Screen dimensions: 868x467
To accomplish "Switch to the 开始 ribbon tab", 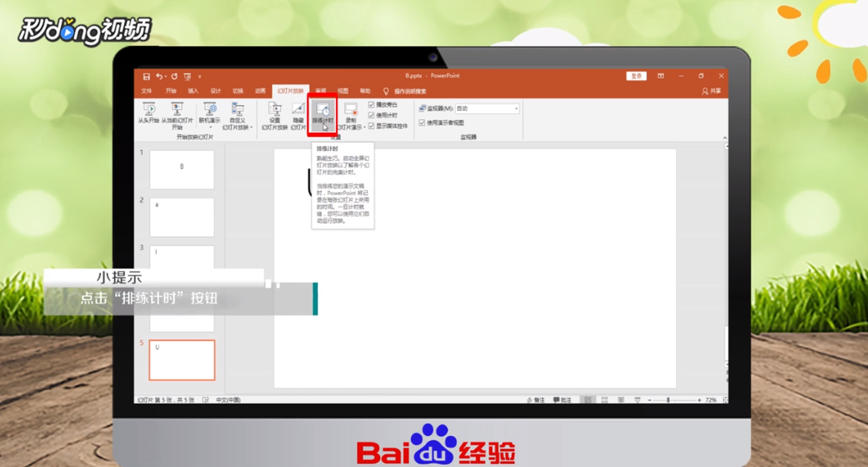I will coord(170,91).
